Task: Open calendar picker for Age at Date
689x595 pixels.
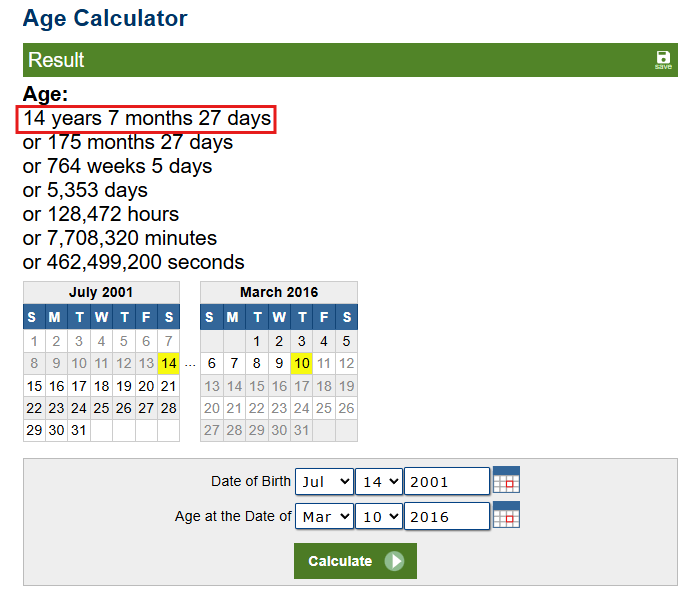Action: coord(506,516)
